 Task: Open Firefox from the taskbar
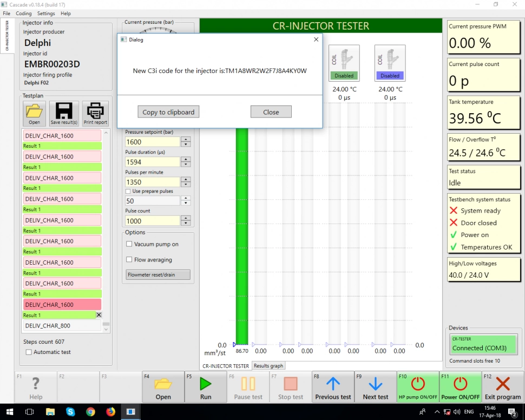(110, 412)
